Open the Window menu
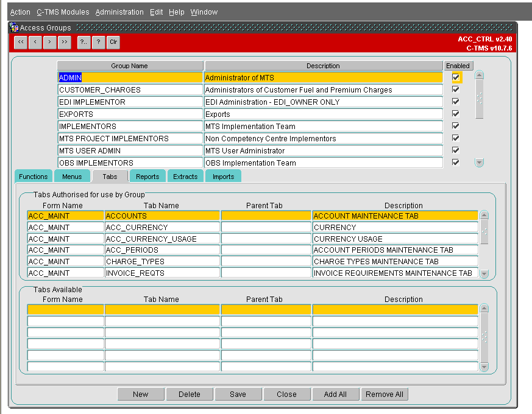532x414 pixels. click(204, 12)
